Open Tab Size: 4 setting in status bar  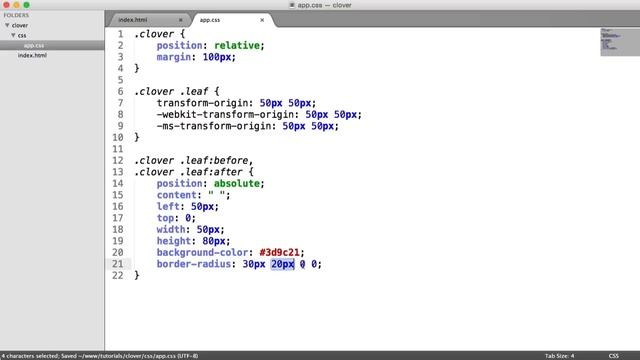coord(559,356)
